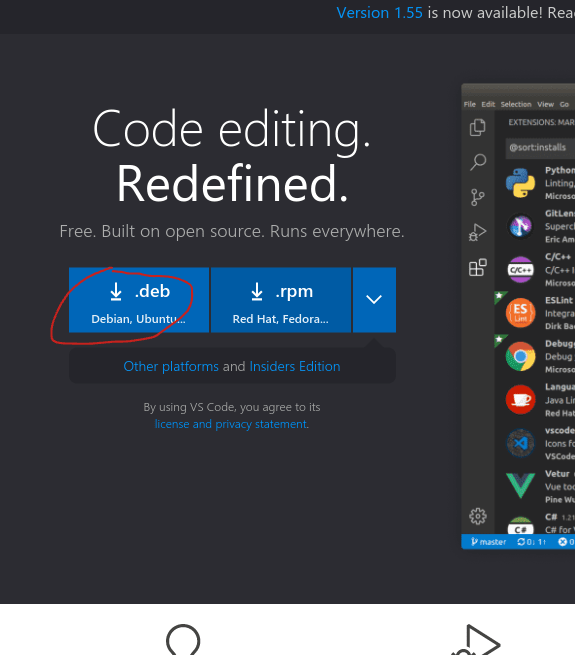Select the C# extension icon
Viewport: 575px width, 655px height.
520,526
